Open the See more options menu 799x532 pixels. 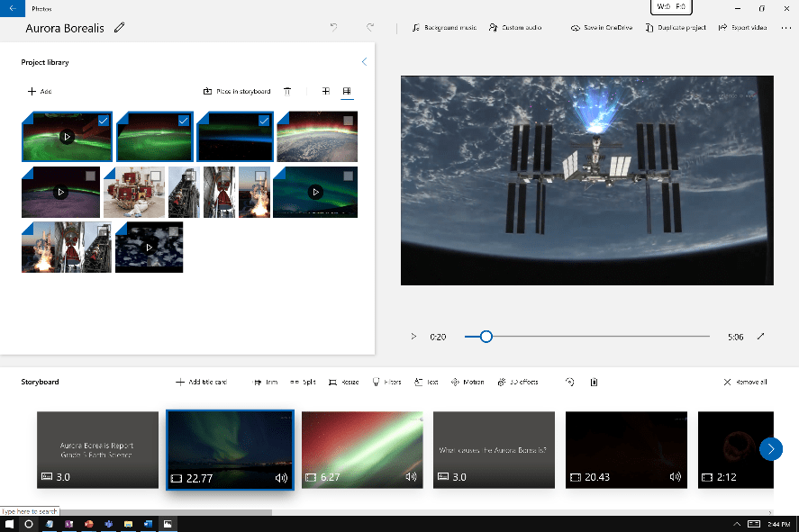(786, 27)
